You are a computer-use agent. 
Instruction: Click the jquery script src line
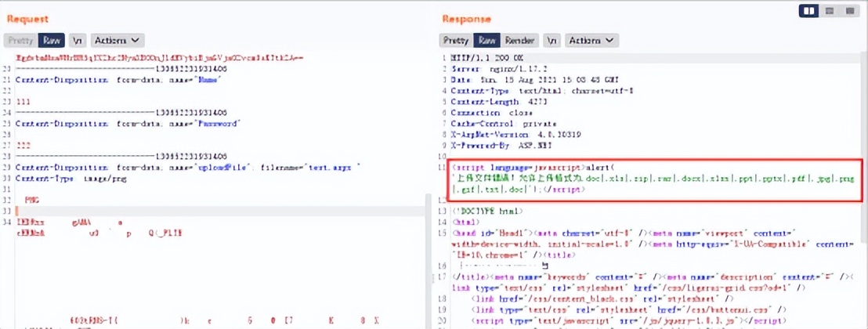[x=628, y=320]
